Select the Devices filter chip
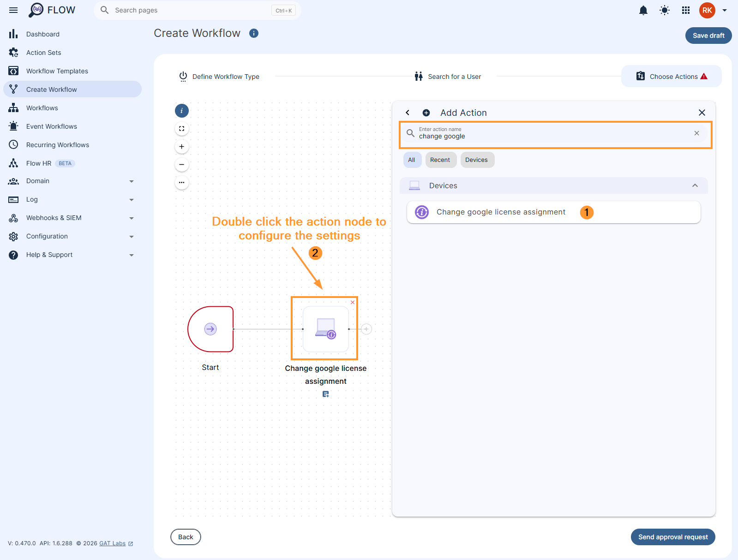Viewport: 738px width, 560px height. tap(477, 160)
